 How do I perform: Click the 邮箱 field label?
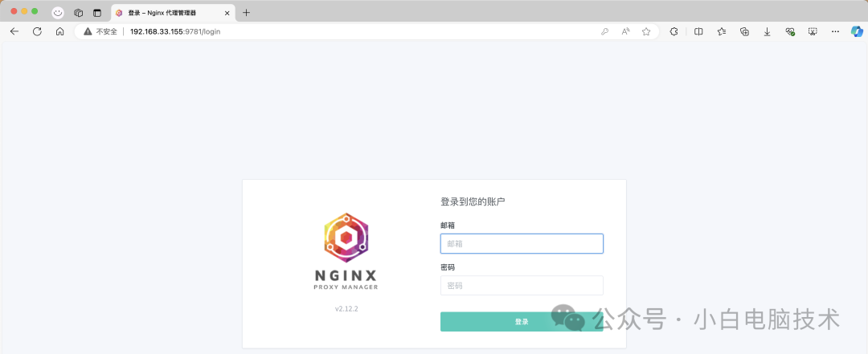[448, 225]
